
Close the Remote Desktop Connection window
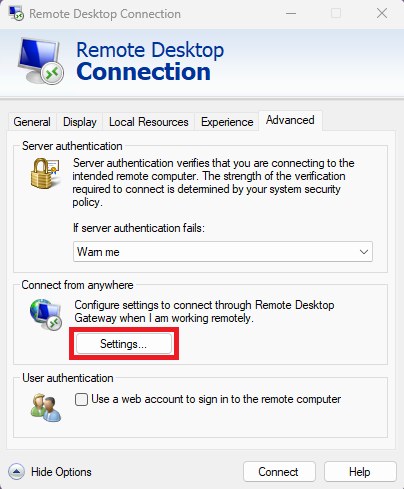tap(382, 14)
